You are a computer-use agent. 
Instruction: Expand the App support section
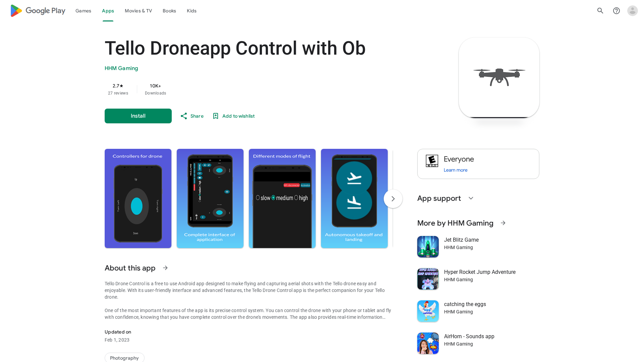(471, 198)
